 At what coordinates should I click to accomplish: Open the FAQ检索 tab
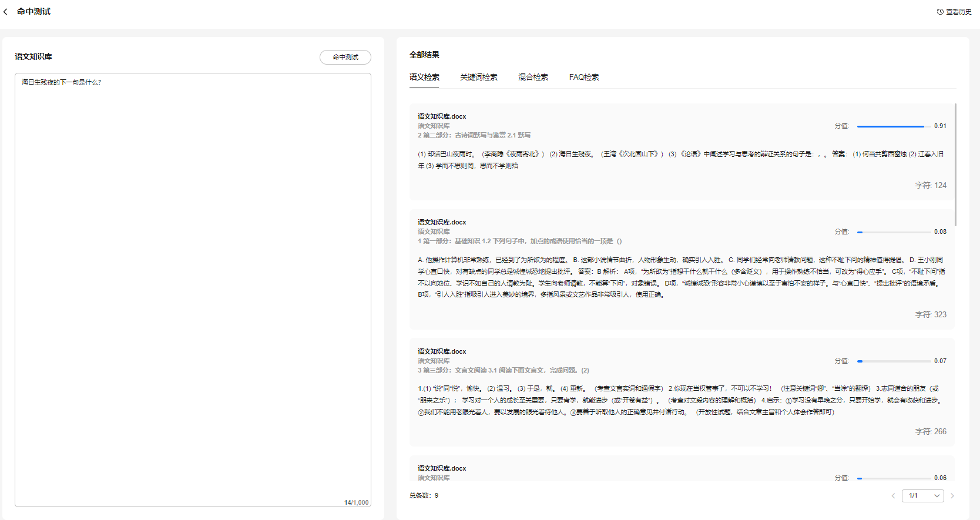click(x=583, y=78)
